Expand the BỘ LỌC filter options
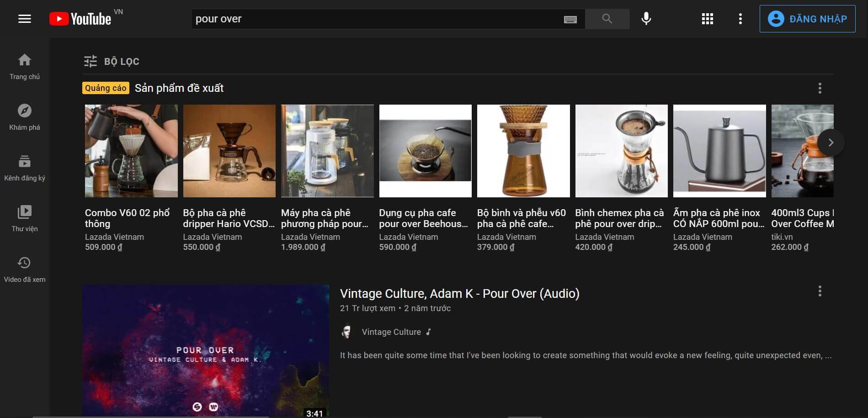The image size is (868, 418). [112, 61]
